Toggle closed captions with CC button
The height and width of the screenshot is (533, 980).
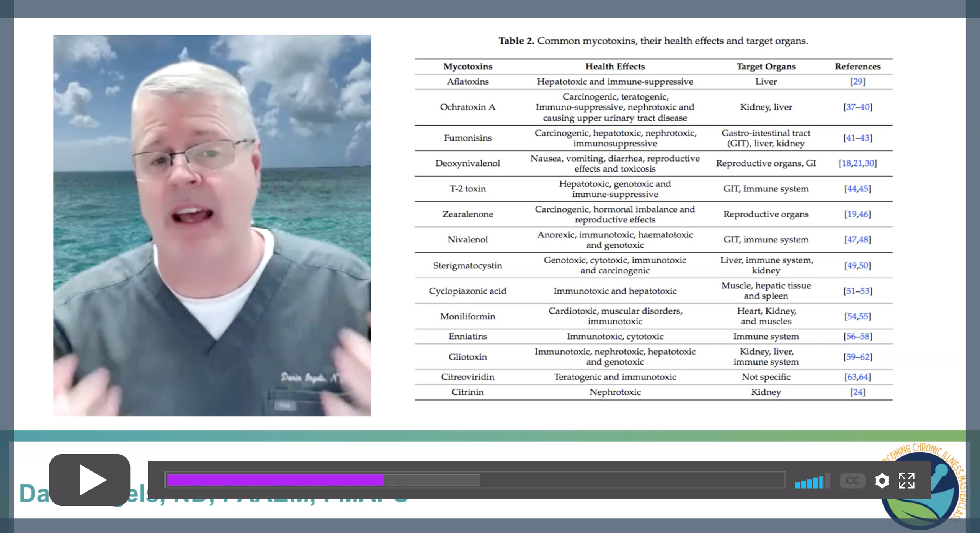coord(852,481)
